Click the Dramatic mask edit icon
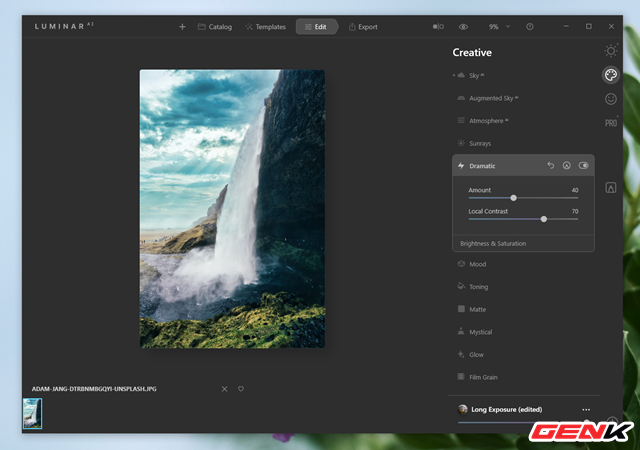The width and height of the screenshot is (640, 450). click(x=567, y=165)
